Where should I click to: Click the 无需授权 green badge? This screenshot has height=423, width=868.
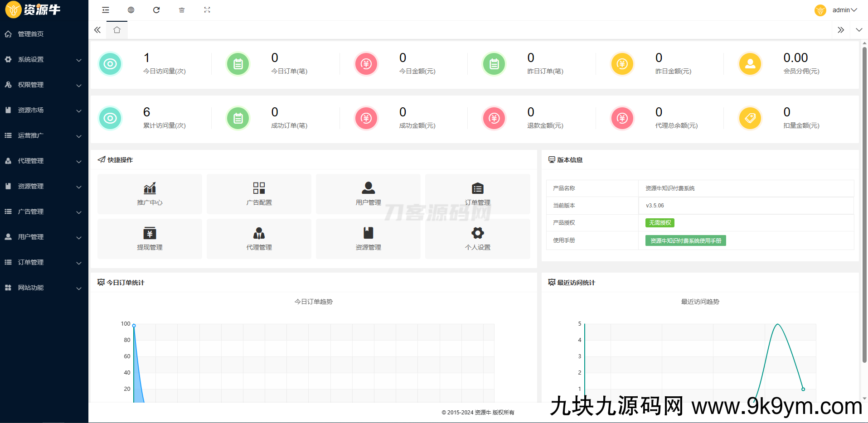[659, 223]
